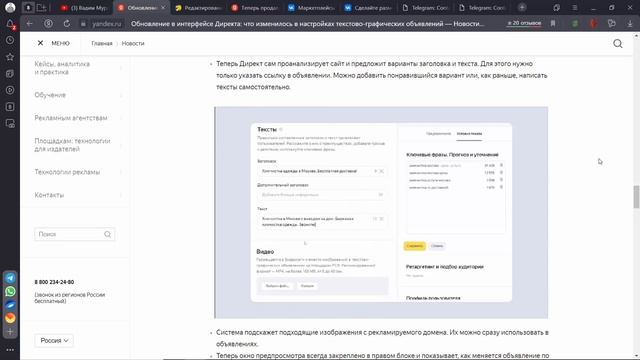The width and height of the screenshot is (640, 360).
Task: Click Новости breadcrumb link
Action: [x=133, y=43]
